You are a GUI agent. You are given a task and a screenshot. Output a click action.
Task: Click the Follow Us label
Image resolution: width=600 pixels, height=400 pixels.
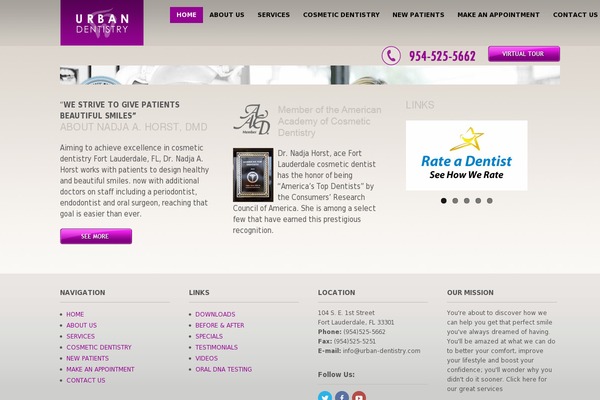coord(336,374)
